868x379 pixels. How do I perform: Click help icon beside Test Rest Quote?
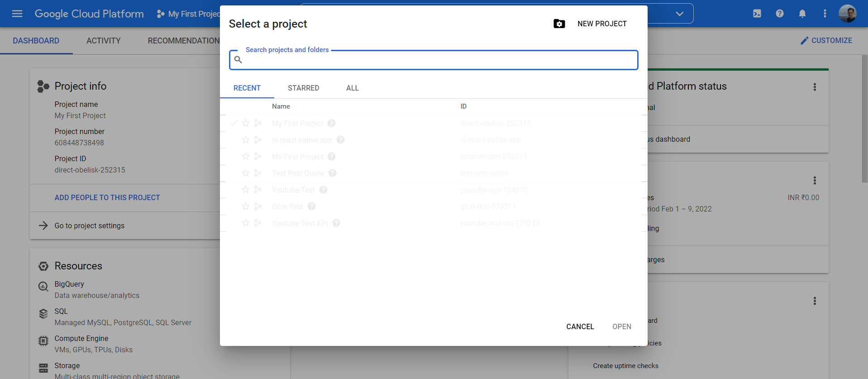point(333,173)
